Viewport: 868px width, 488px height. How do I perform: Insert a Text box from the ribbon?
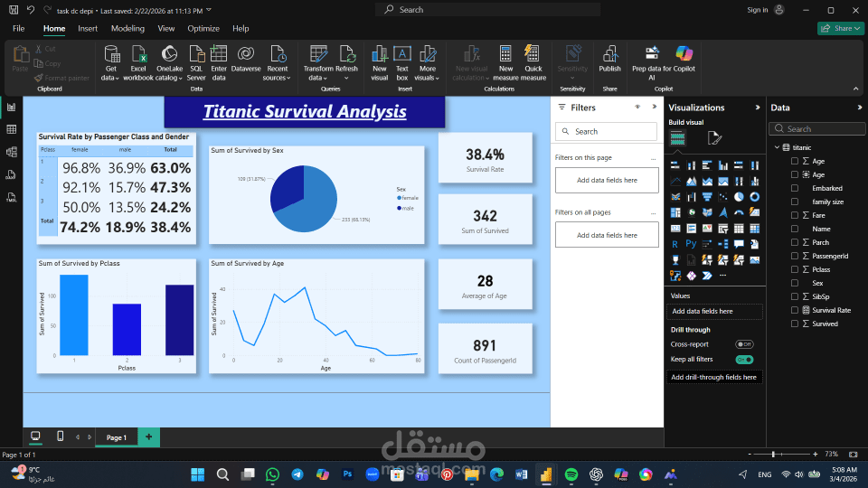click(401, 63)
